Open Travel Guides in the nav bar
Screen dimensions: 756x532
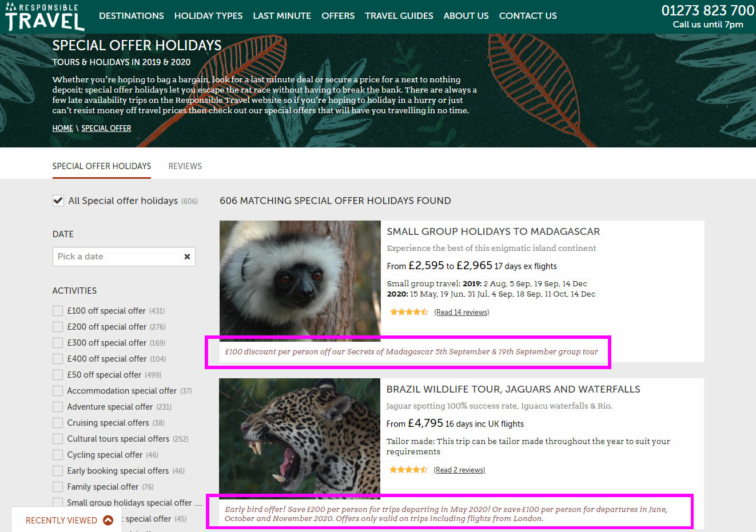(399, 16)
